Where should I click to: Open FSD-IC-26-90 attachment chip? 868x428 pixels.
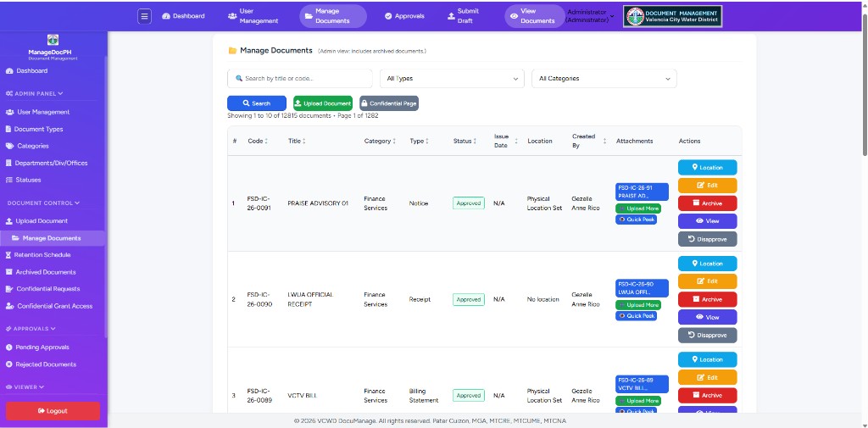643,288
